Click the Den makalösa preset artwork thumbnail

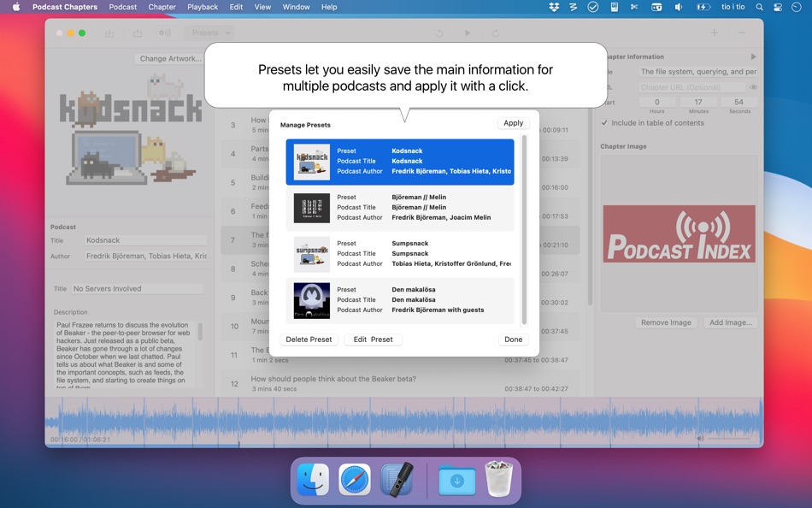point(312,300)
